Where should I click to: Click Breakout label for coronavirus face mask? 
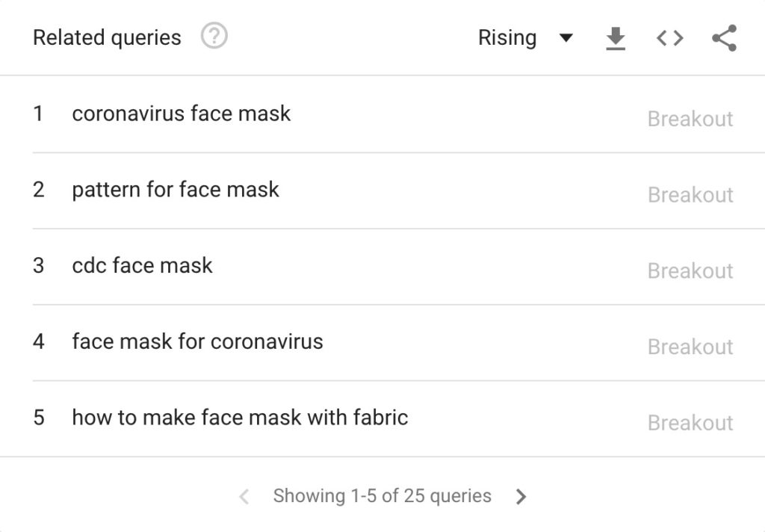coord(690,119)
